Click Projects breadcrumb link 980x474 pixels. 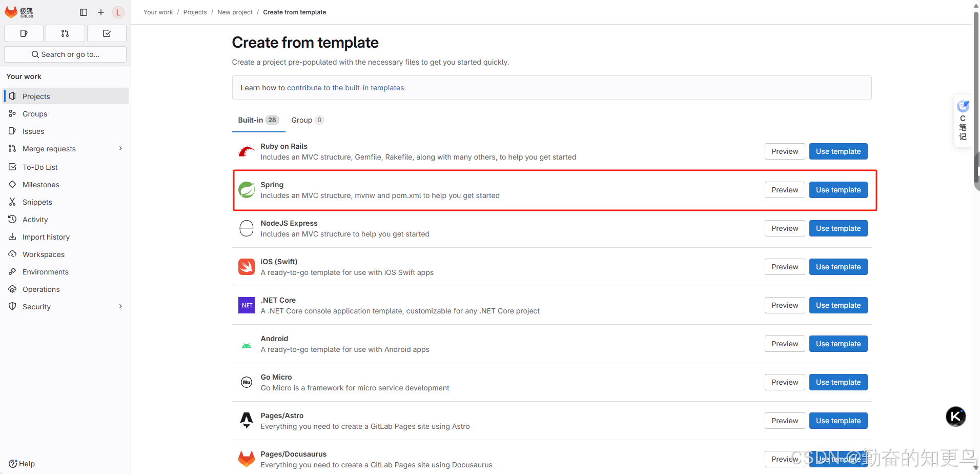click(x=195, y=12)
